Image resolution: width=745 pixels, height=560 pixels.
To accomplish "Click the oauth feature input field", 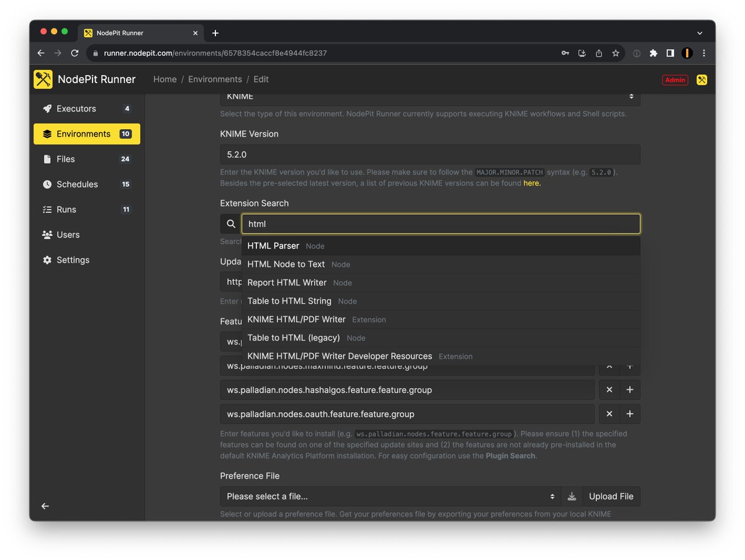I will [407, 414].
